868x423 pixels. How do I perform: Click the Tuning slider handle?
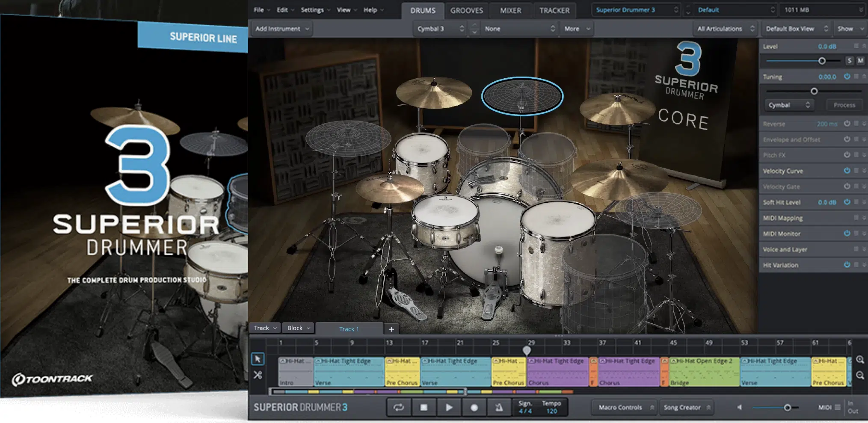coord(814,91)
